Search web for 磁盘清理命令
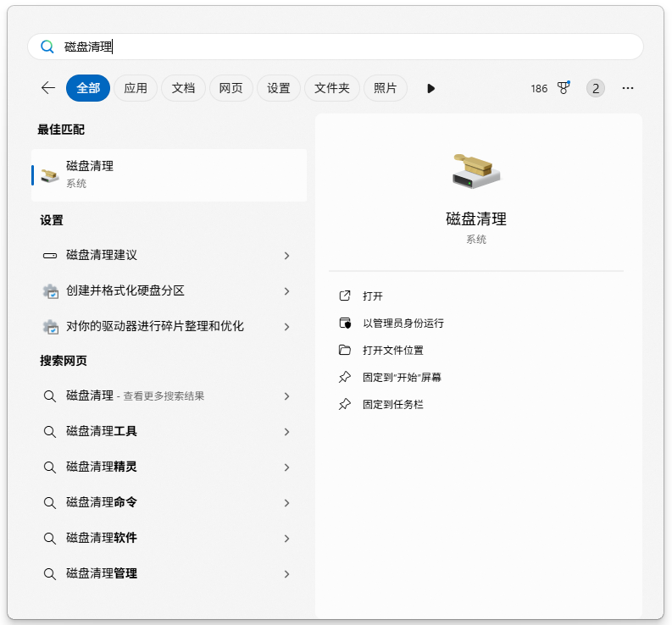The image size is (672, 625). tap(169, 503)
